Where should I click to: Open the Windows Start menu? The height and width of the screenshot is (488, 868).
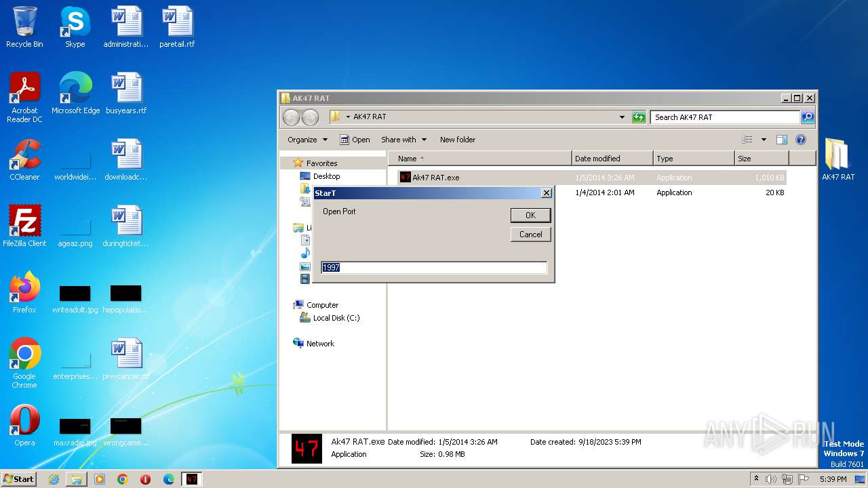19,479
